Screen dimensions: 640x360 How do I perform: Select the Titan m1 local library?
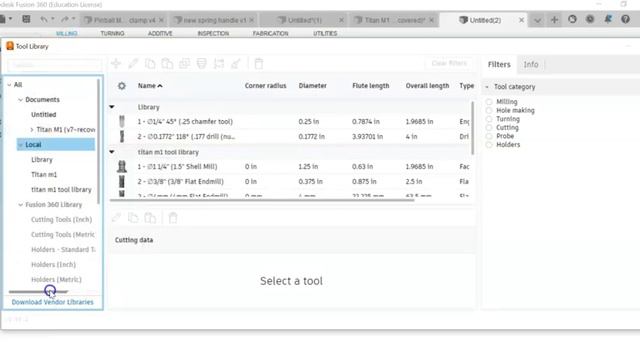pos(44,174)
